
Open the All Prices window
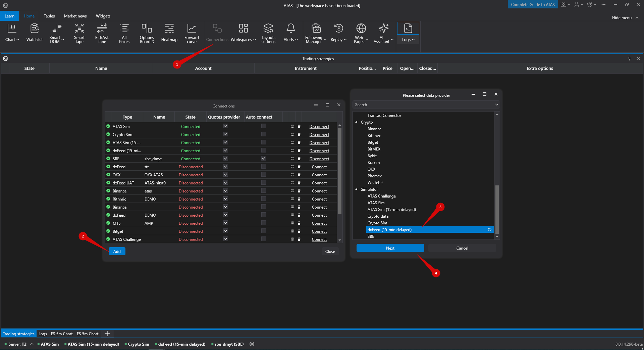pyautogui.click(x=124, y=33)
